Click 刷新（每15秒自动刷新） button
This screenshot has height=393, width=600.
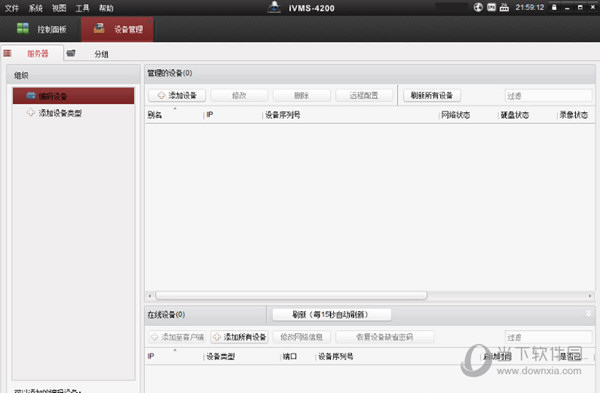pyautogui.click(x=332, y=315)
